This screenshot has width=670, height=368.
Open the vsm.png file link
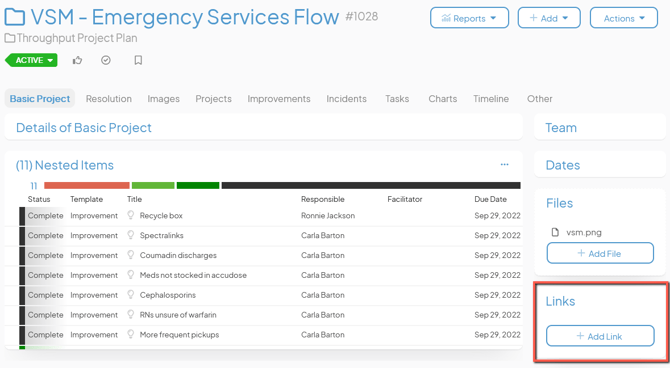584,232
